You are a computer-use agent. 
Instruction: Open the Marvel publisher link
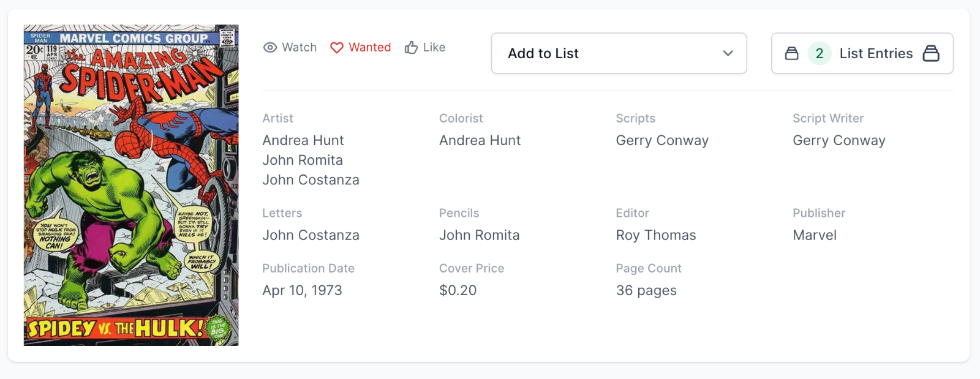(815, 235)
